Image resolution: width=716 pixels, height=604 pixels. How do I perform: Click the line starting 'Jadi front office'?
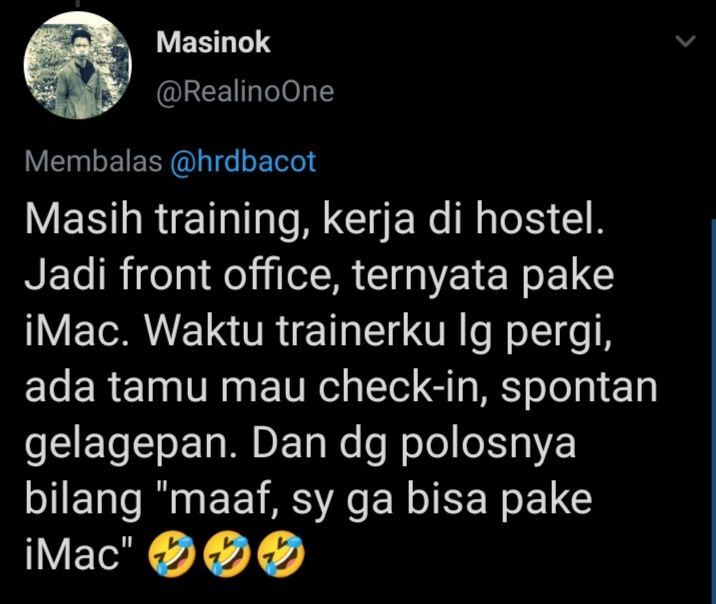pyautogui.click(x=319, y=275)
